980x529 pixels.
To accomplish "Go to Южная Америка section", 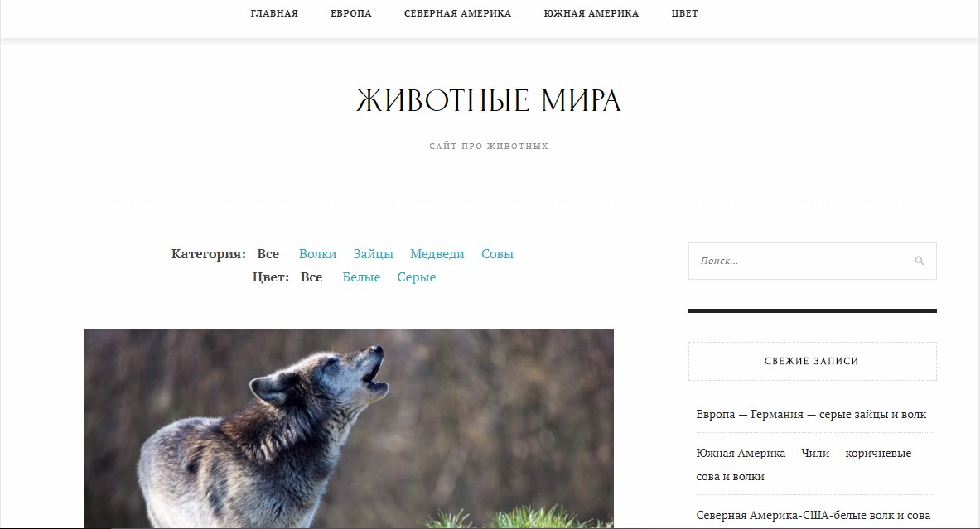I will tap(591, 13).
